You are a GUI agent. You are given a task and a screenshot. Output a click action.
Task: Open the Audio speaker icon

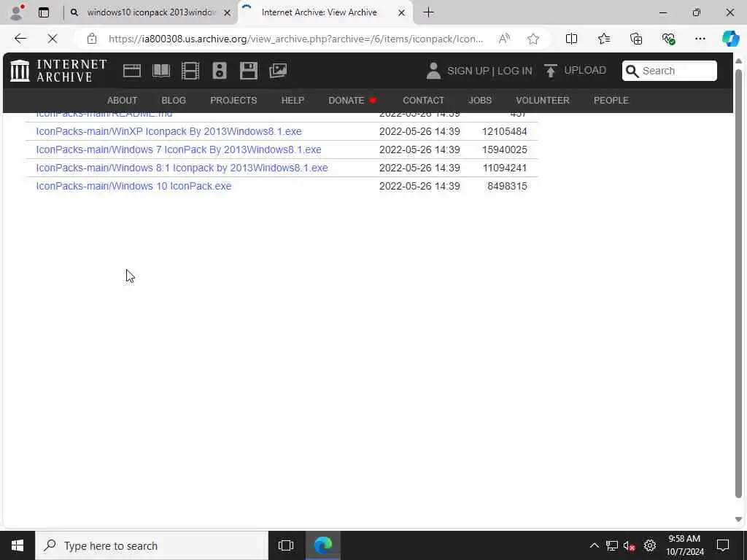pyautogui.click(x=220, y=71)
